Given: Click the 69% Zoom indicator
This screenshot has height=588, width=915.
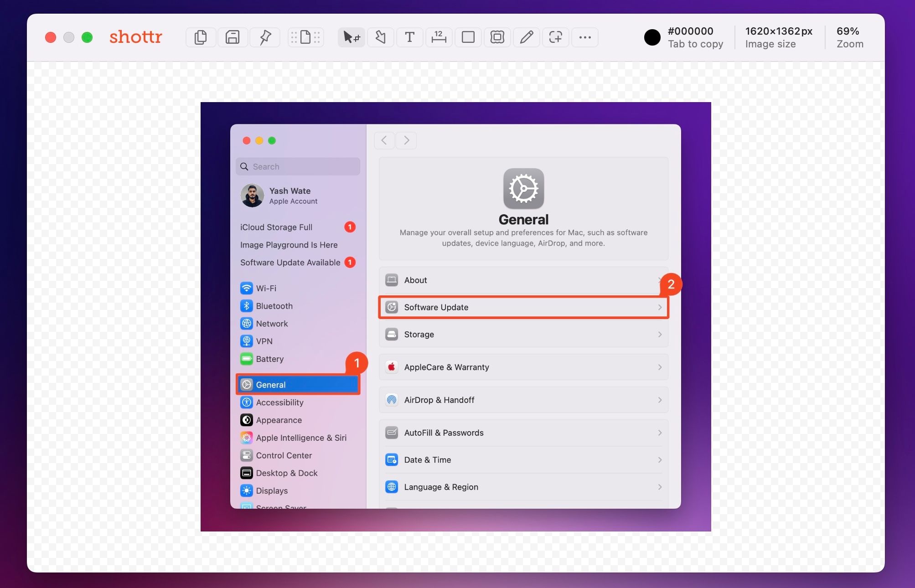Looking at the screenshot, I should 849,37.
